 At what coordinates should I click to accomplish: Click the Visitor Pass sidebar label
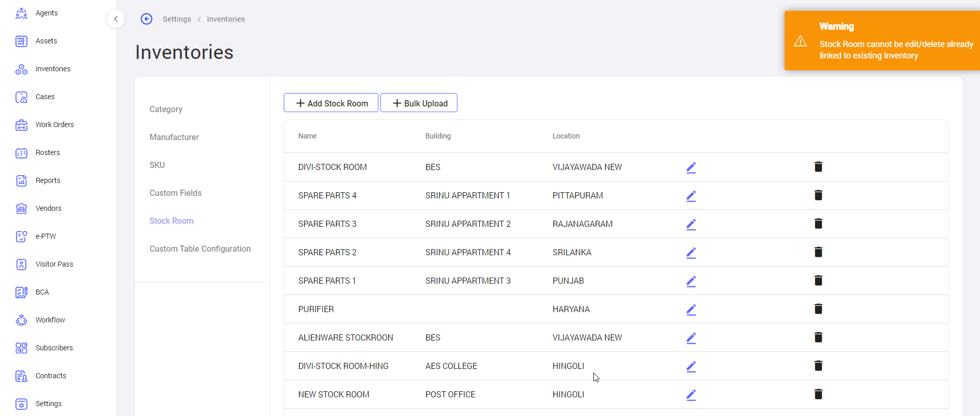click(54, 264)
